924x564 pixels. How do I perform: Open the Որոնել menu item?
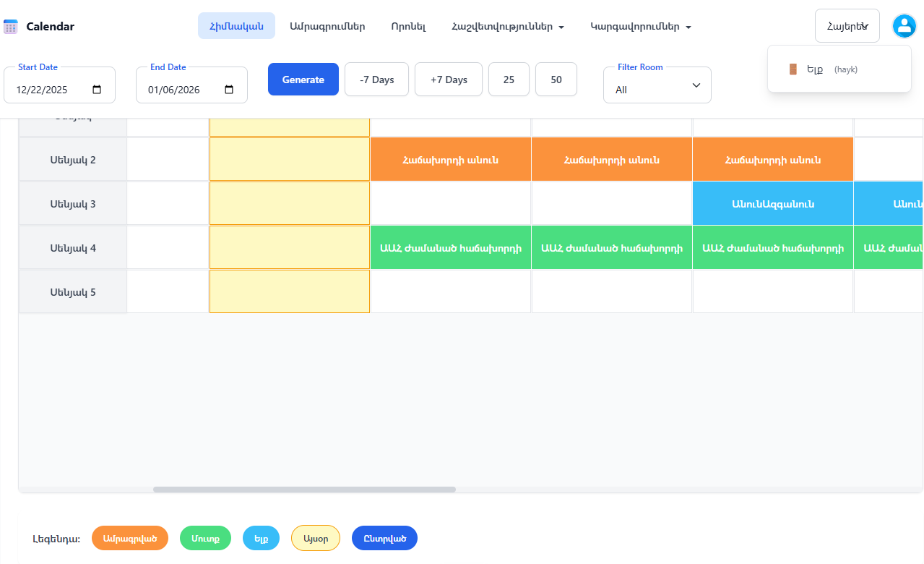click(x=408, y=27)
